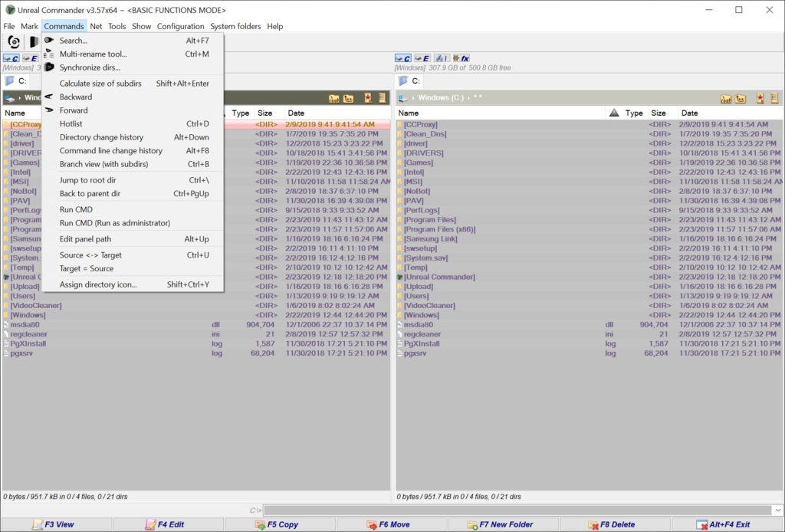The height and width of the screenshot is (532, 785).
Task: Click the root folder icon in the right panel path bar
Action: pyautogui.click(x=726, y=99)
